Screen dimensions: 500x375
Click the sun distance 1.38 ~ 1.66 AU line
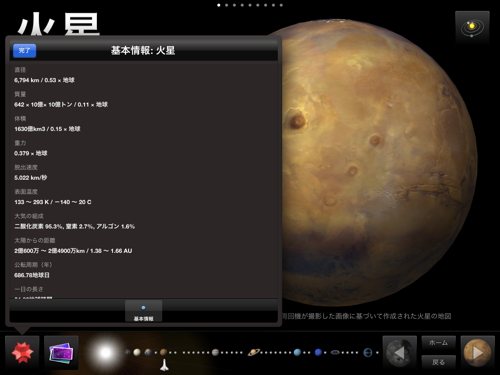click(x=73, y=251)
